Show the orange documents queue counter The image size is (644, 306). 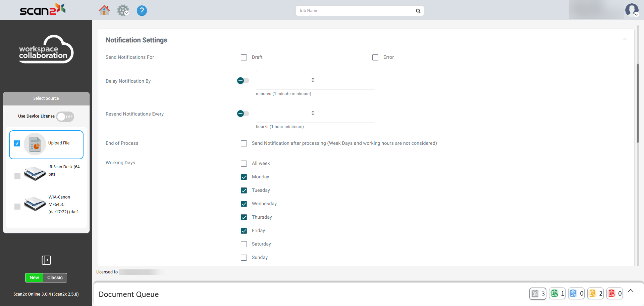click(595, 293)
